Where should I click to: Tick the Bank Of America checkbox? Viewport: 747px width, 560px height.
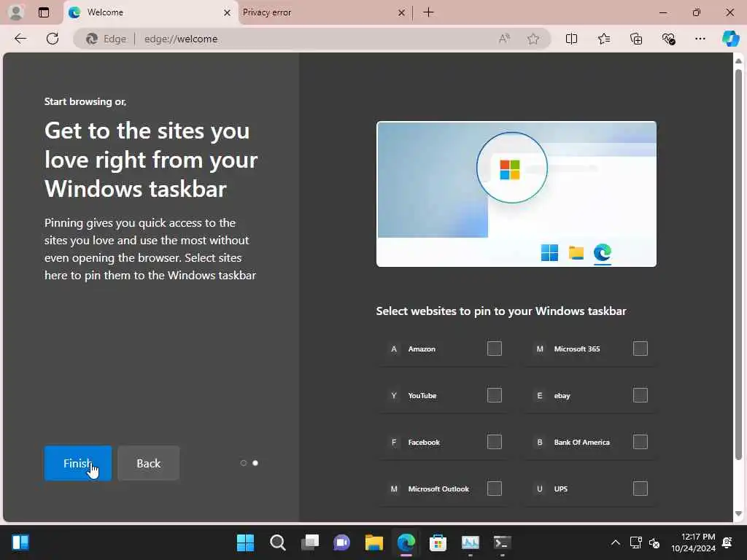[640, 442]
